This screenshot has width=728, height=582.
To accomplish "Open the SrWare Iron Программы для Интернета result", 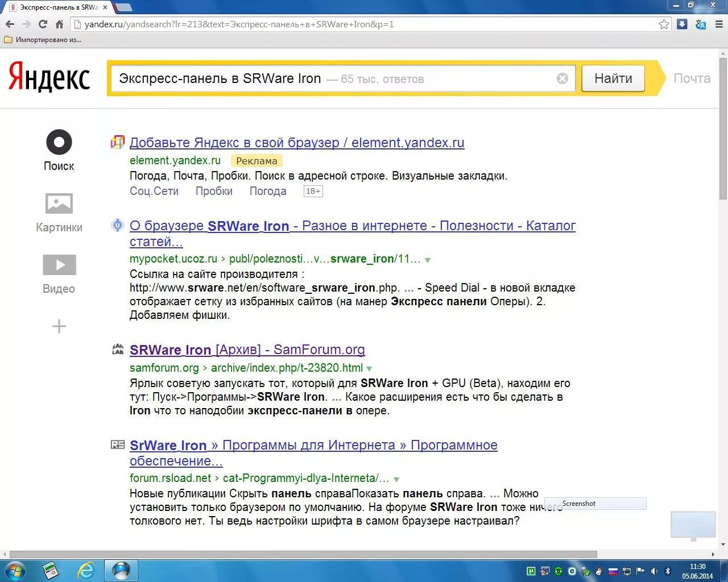I will [313, 453].
